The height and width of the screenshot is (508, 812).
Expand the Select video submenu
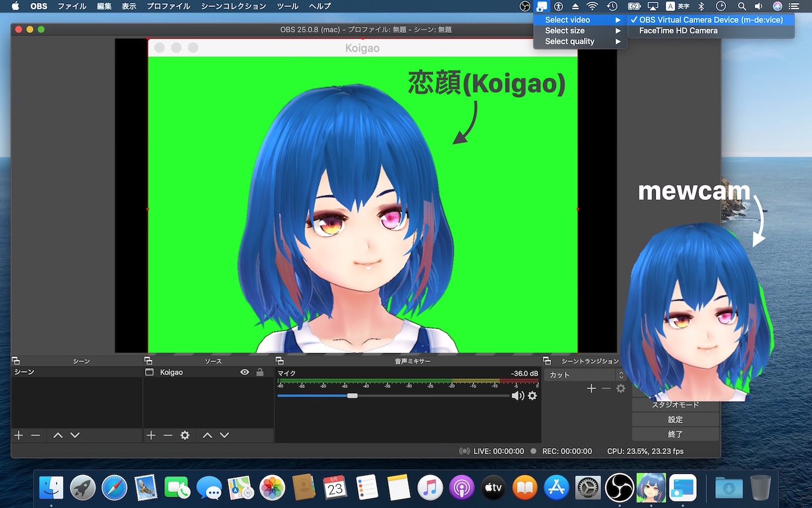click(x=580, y=20)
